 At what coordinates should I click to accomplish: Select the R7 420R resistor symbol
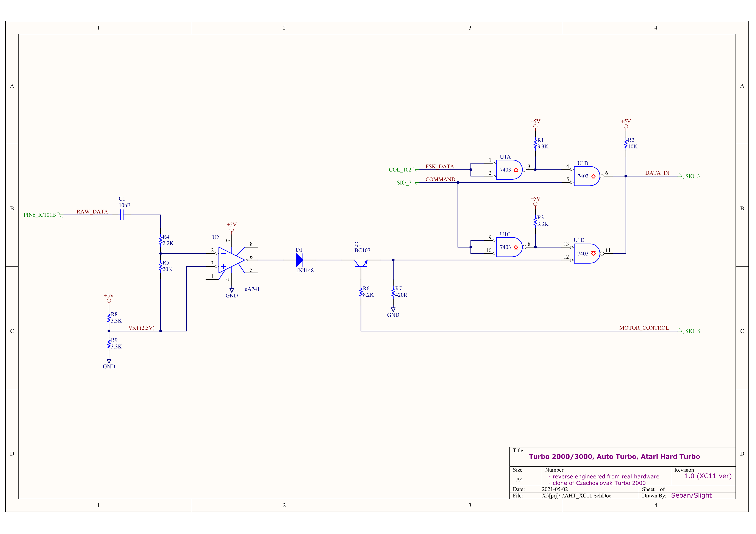coord(393,292)
